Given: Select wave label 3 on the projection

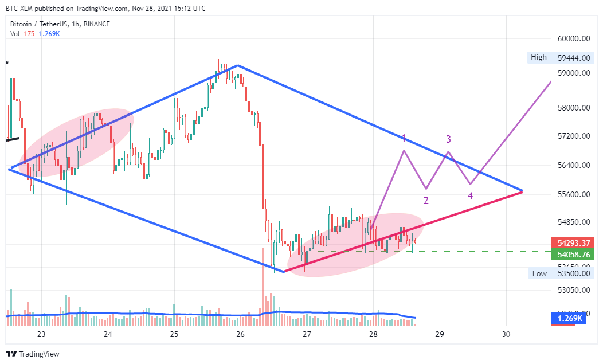Looking at the screenshot, I should pyautogui.click(x=448, y=139).
